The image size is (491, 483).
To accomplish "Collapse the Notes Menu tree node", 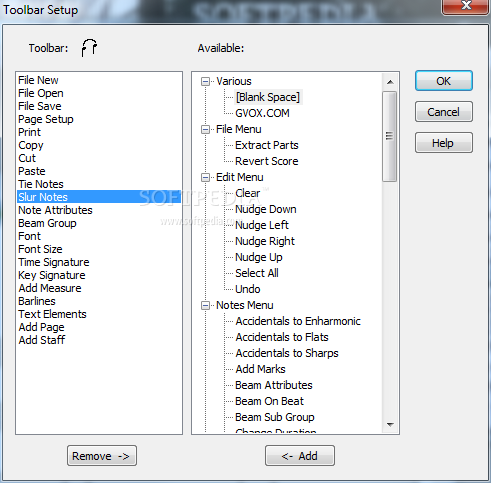I will pos(205,305).
